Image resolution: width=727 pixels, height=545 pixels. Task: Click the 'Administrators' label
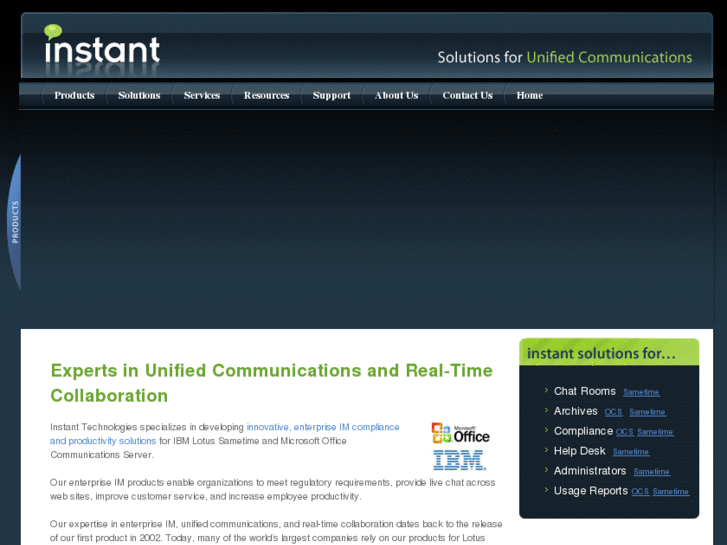point(590,471)
